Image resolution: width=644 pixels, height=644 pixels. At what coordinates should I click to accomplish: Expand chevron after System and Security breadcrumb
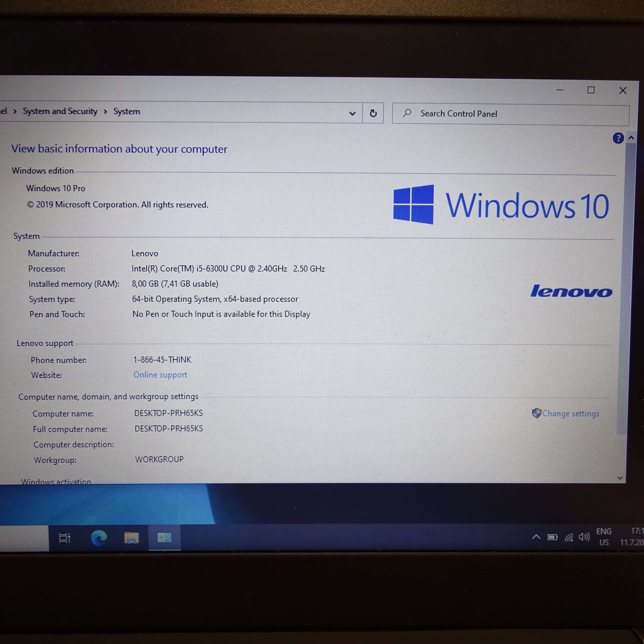(105, 112)
